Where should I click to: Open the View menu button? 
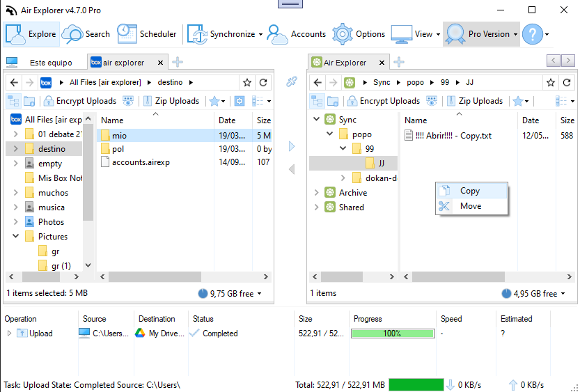point(416,34)
